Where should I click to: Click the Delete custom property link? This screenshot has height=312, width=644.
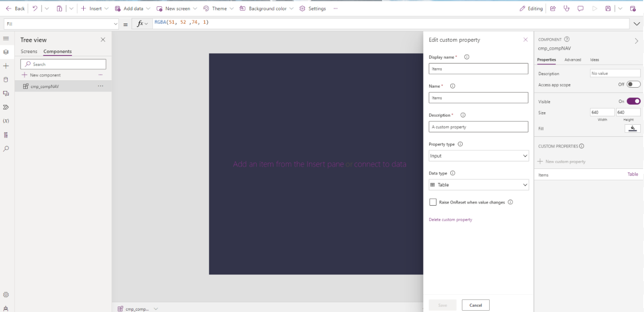coord(450,219)
